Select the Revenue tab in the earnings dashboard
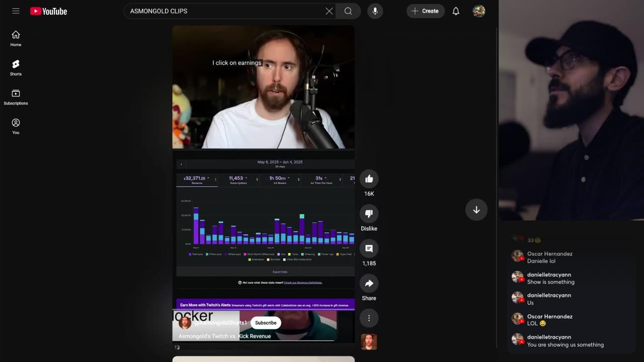 click(197, 180)
